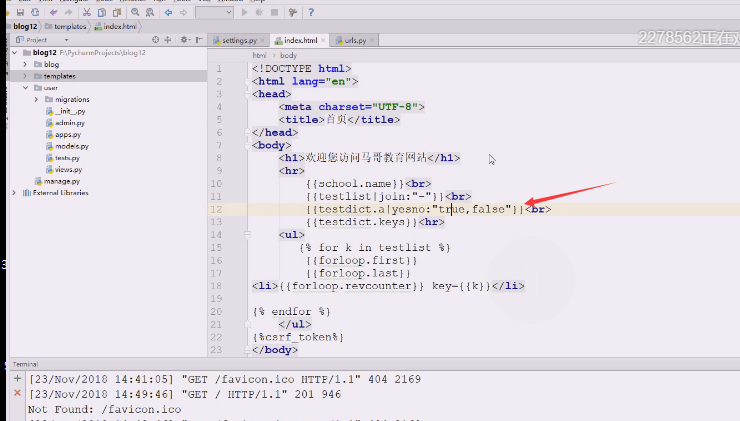Click the Save All toolbar icon
740x421 pixels.
pyautogui.click(x=20, y=12)
